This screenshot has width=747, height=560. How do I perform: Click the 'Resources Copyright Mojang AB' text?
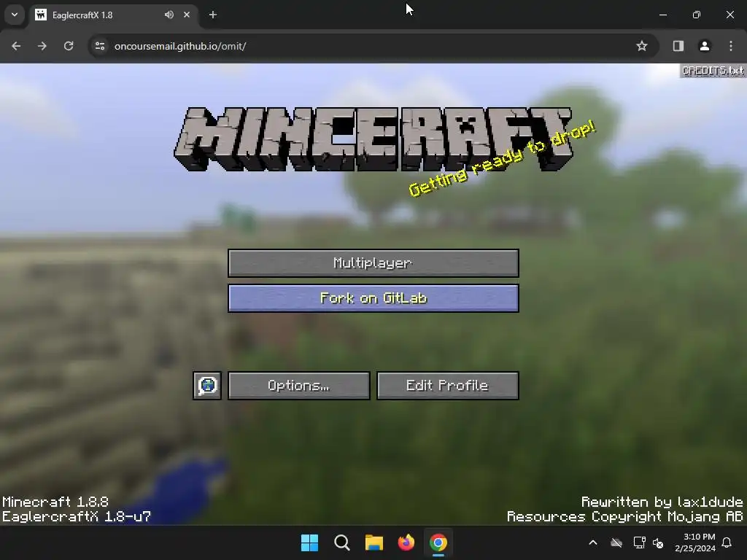coord(625,517)
